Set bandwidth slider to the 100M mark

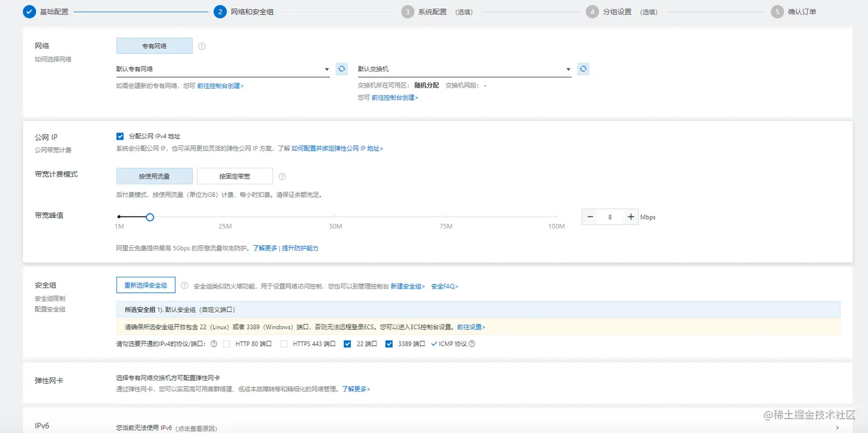556,217
